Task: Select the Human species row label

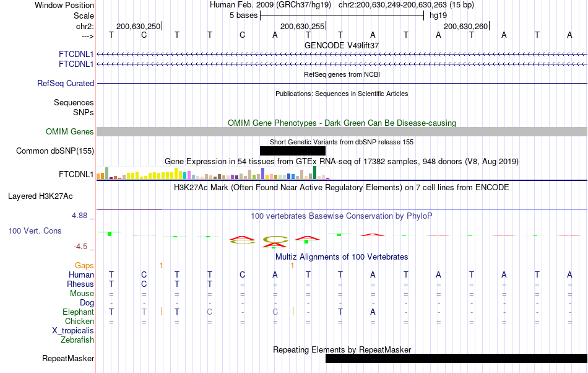Action: coord(81,274)
